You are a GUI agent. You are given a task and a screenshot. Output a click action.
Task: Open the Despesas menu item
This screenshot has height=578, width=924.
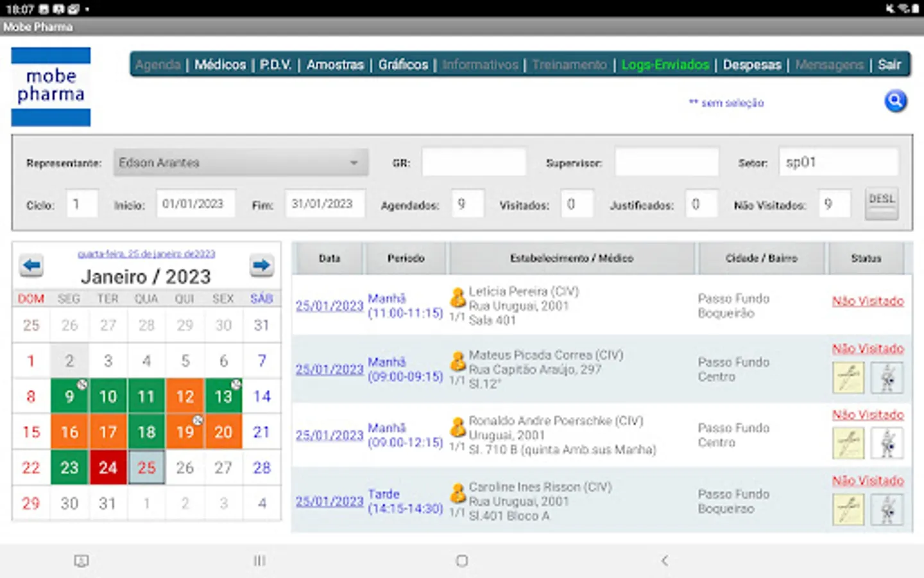click(x=752, y=65)
